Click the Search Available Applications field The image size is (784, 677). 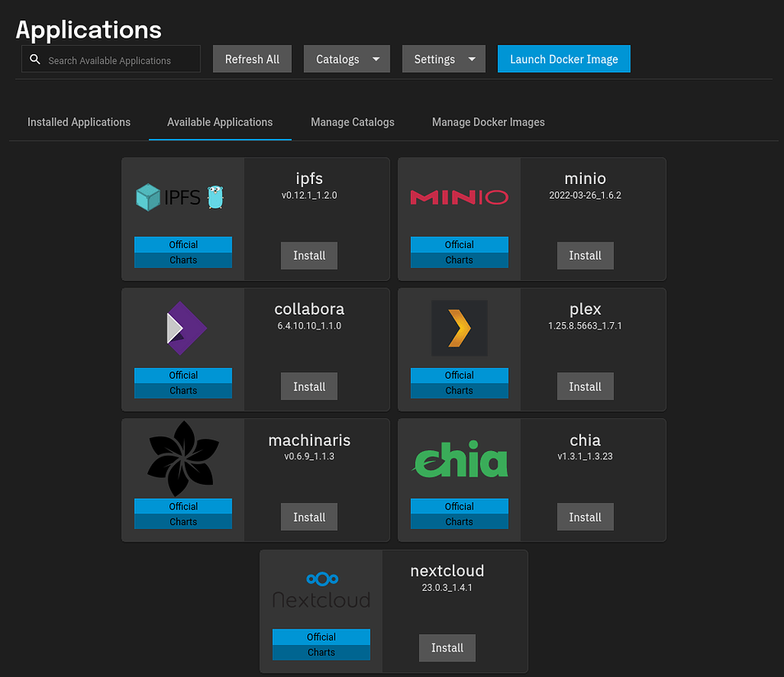119,59
